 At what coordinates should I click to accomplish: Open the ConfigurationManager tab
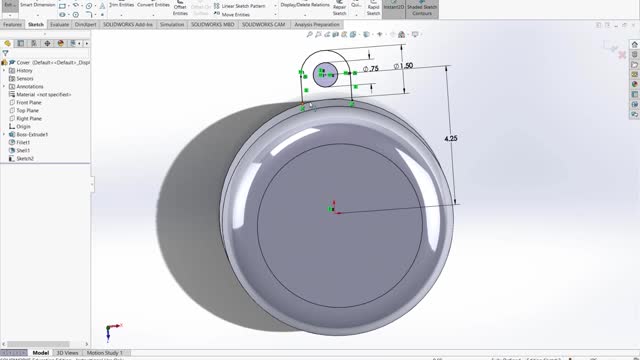pos(34,43)
